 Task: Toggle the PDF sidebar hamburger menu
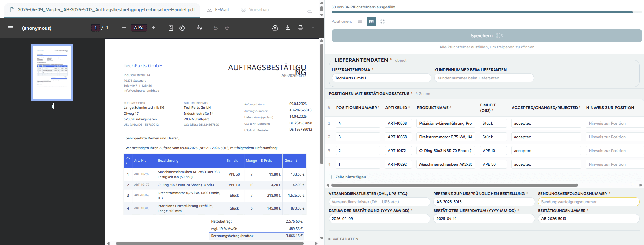11,28
